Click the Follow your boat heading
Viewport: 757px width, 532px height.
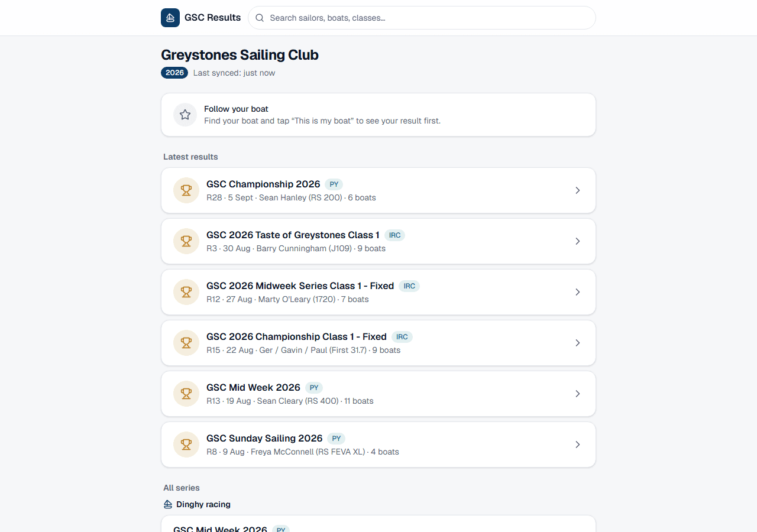click(x=236, y=109)
